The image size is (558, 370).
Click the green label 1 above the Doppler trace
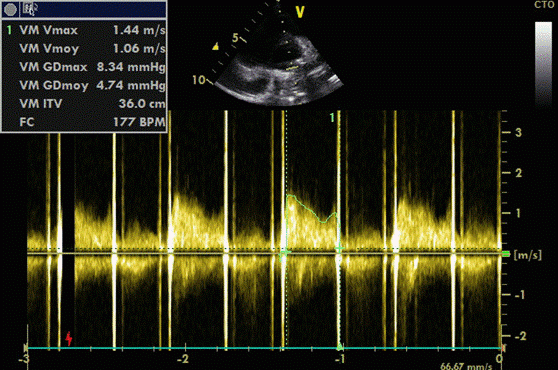332,118
